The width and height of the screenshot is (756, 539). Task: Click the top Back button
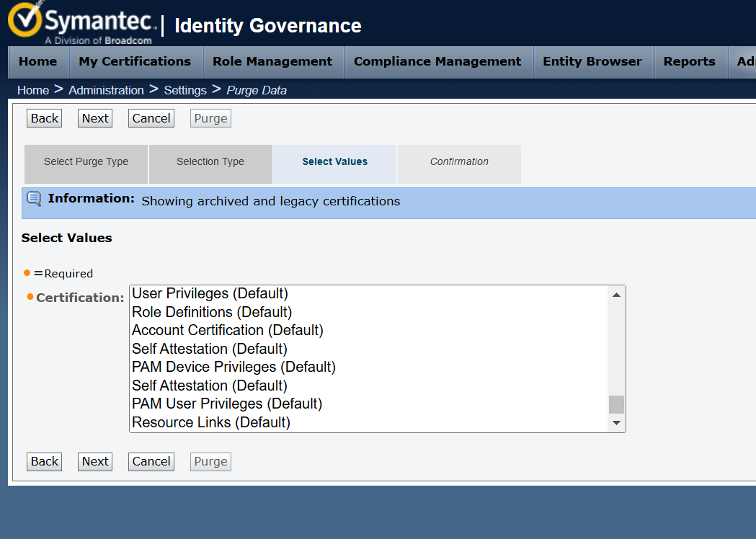[45, 118]
